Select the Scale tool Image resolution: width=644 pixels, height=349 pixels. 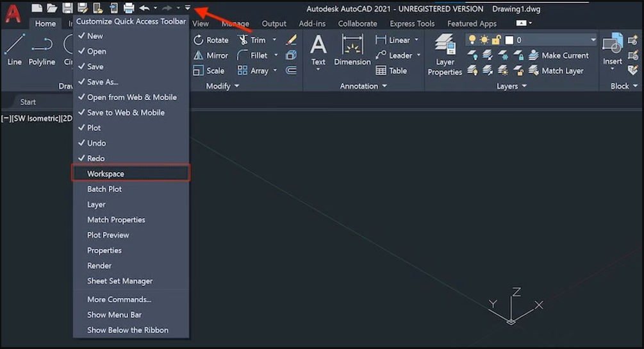tap(209, 71)
